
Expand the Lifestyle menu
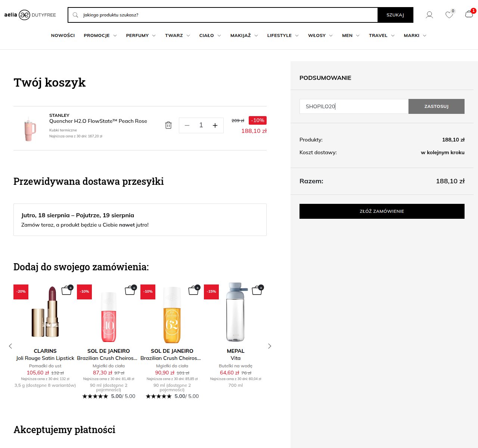coord(283,35)
